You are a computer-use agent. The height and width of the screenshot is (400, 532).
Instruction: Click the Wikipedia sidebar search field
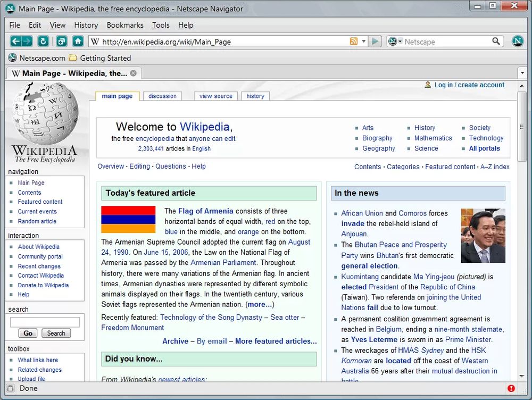[x=45, y=322]
